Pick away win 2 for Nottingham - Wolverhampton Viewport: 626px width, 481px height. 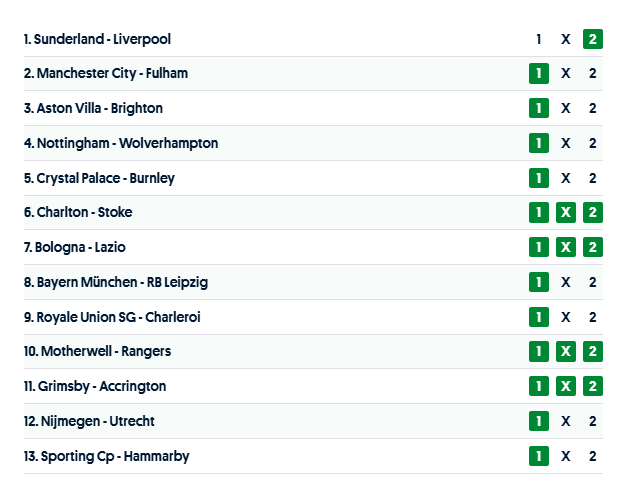coord(592,143)
